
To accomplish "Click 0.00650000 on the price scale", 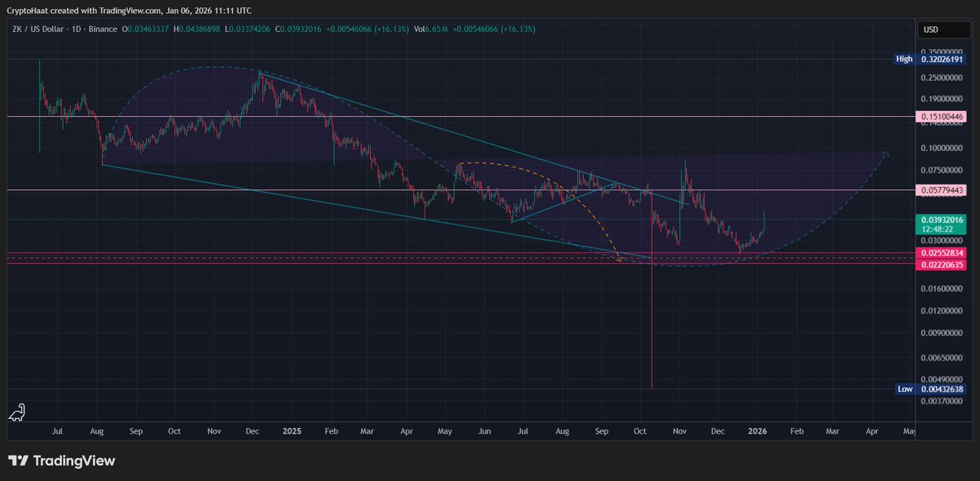I will [x=942, y=359].
